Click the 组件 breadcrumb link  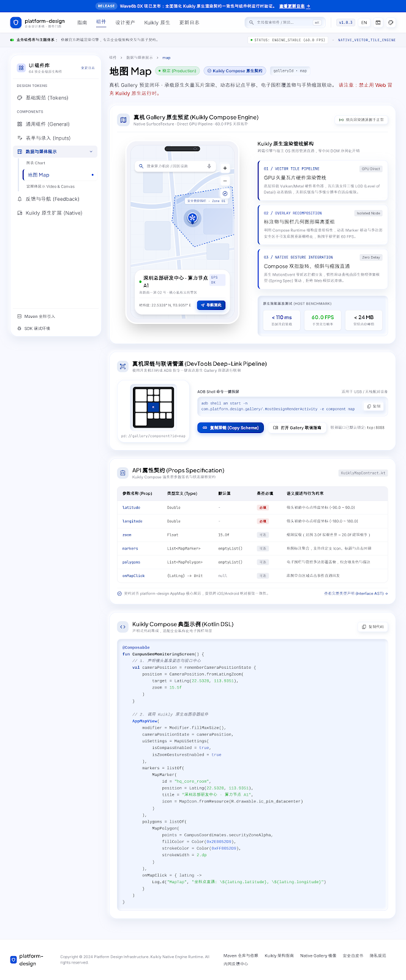click(x=113, y=58)
